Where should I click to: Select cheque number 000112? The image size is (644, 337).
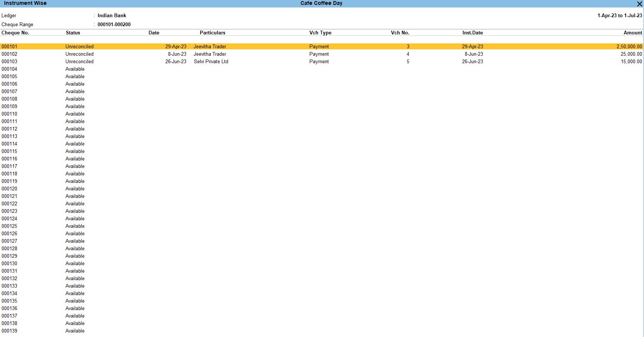(x=9, y=129)
